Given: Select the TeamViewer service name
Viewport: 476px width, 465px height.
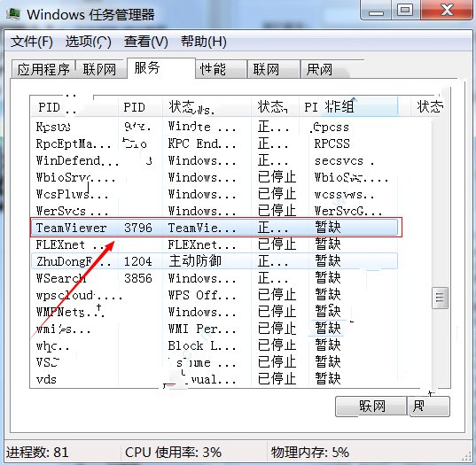Looking at the screenshot, I should (71, 228).
